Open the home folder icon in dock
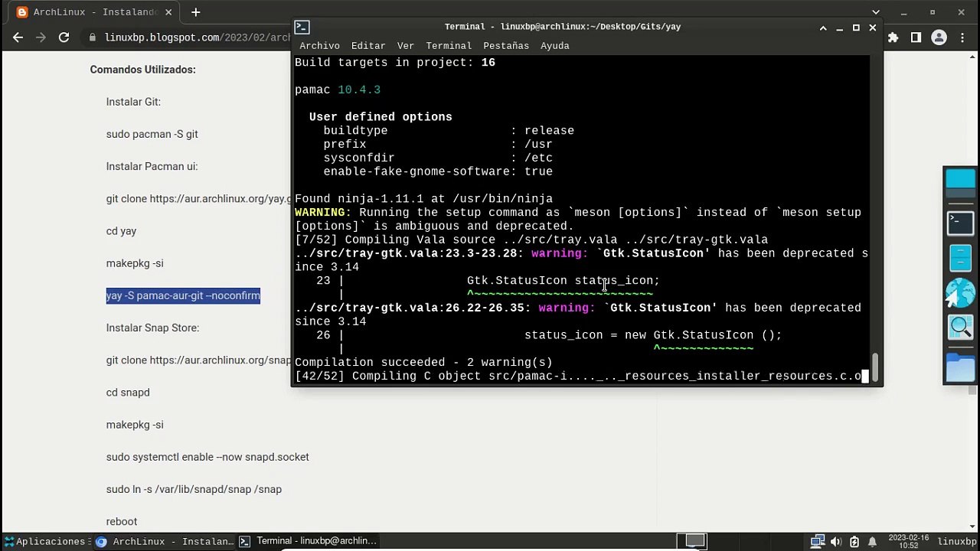980x551 pixels. [960, 367]
